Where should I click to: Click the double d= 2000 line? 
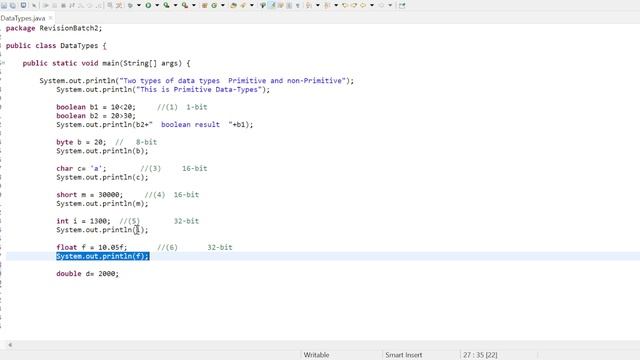pos(87,274)
